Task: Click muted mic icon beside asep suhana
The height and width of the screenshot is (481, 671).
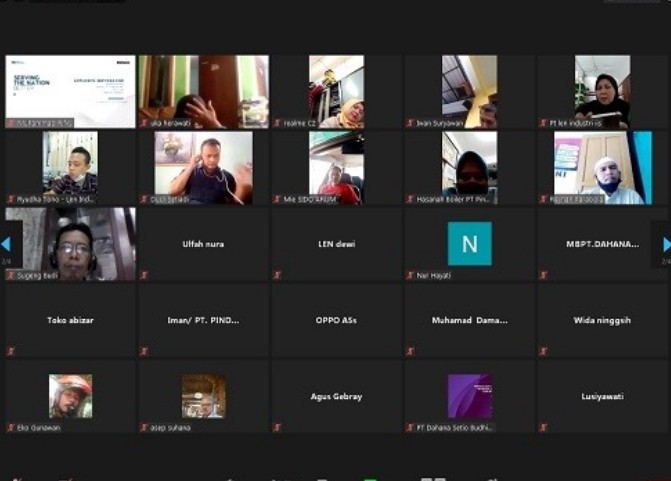Action: click(144, 428)
